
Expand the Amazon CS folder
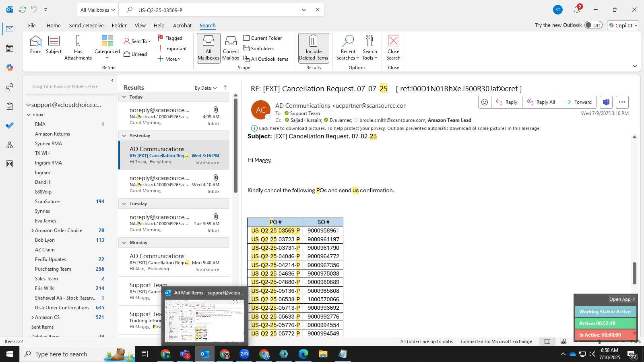click(x=33, y=317)
